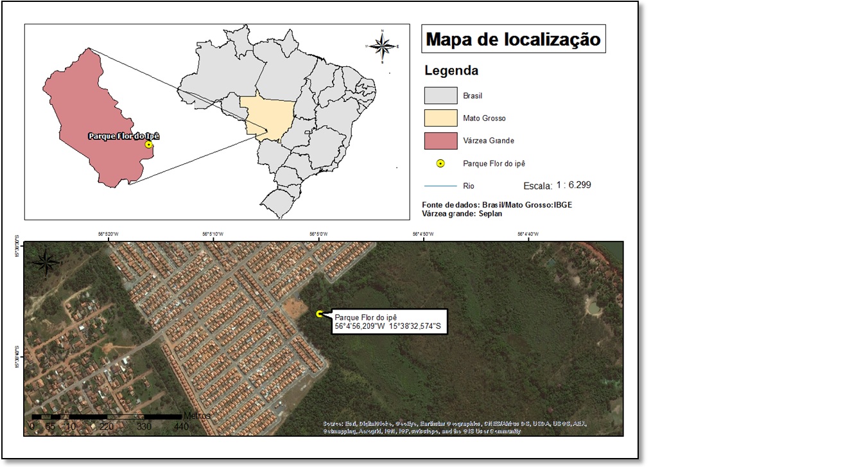
Task: Click the compass rose on the Brazil map
Action: point(382,46)
